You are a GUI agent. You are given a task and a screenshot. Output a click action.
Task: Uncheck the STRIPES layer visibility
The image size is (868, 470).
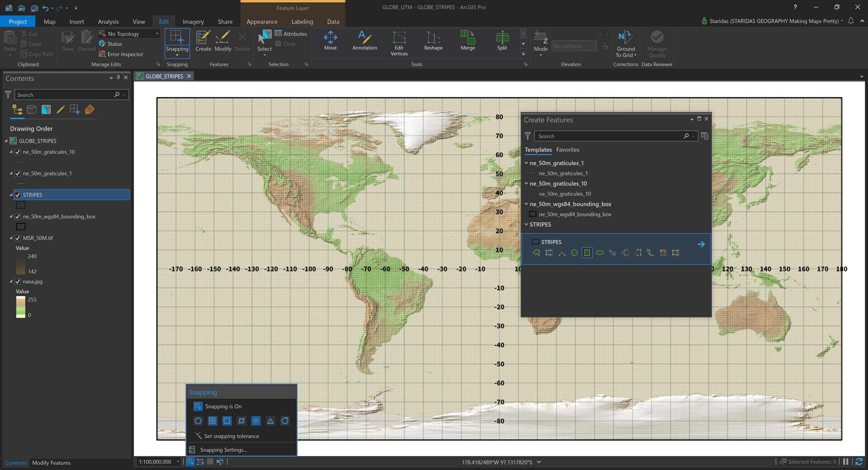(x=18, y=195)
